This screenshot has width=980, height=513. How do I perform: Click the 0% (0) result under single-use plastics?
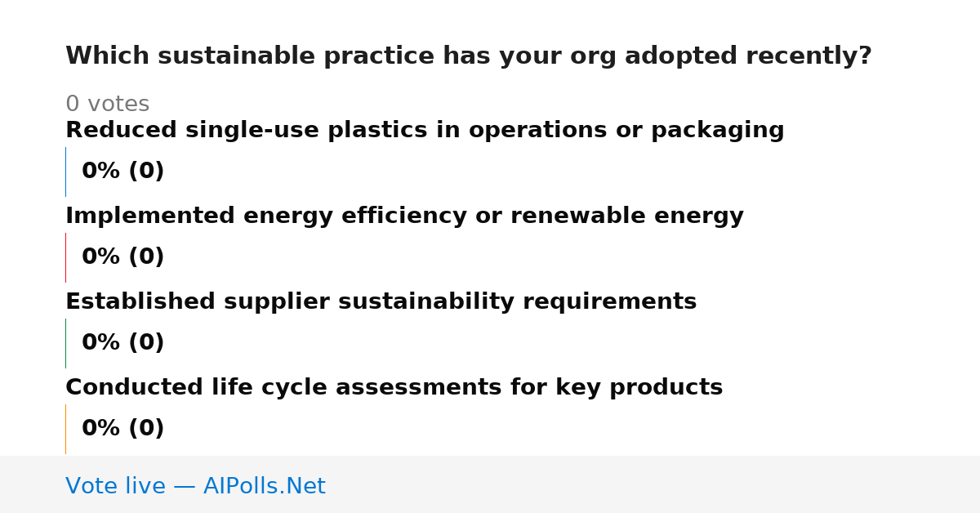(122, 172)
